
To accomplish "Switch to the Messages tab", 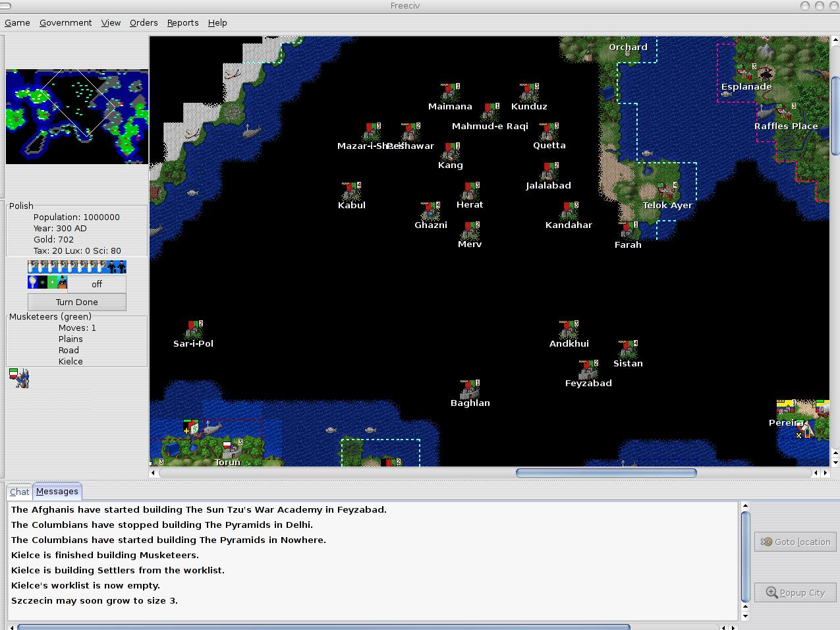I will coord(57,491).
